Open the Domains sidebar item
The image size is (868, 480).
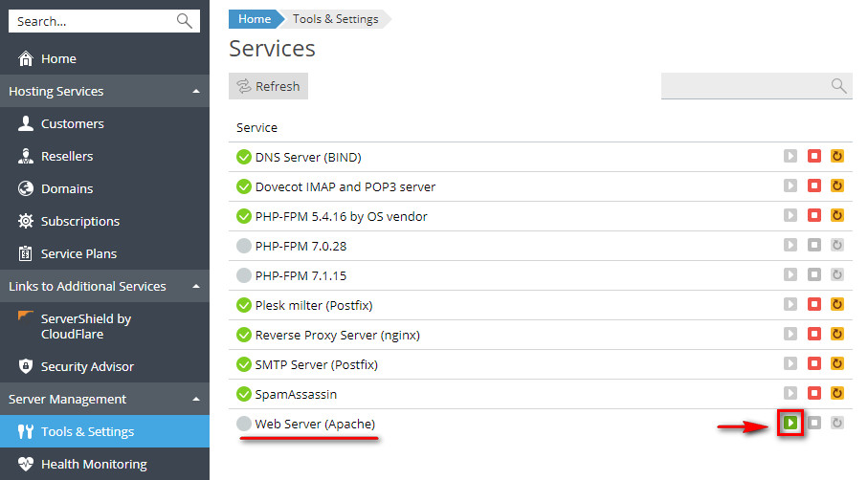(67, 189)
